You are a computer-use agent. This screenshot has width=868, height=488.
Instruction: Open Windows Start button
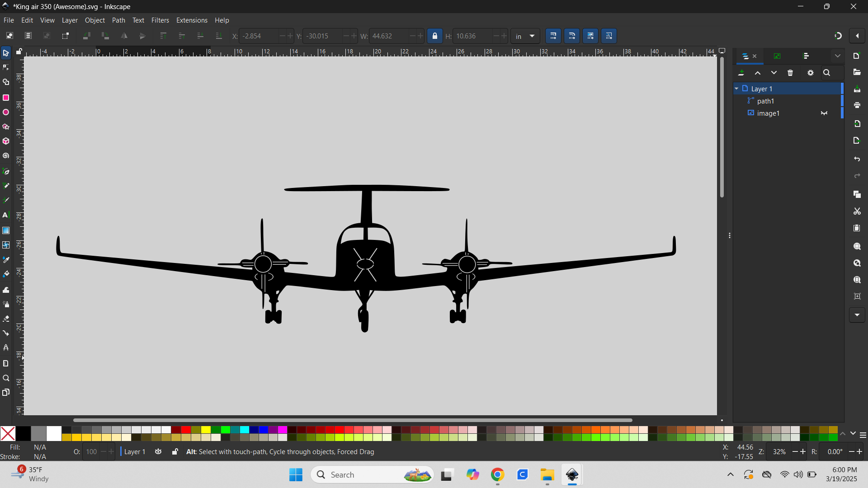(296, 475)
